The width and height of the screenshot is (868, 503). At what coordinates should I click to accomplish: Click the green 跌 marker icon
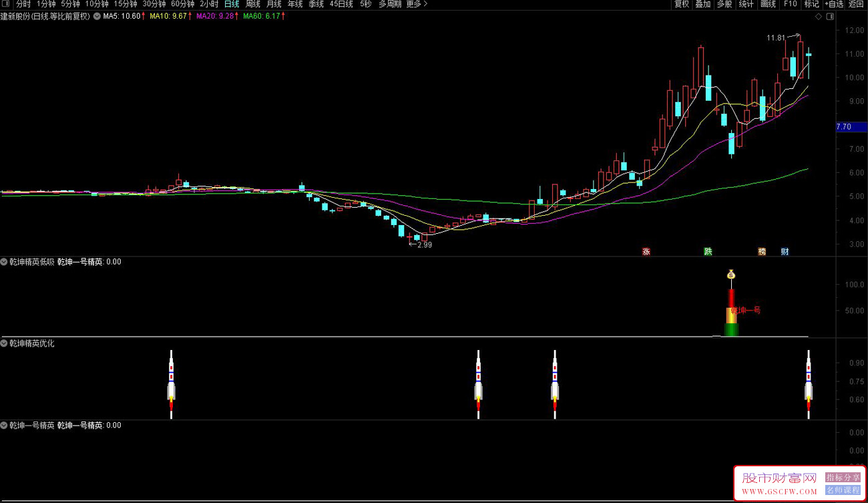coord(708,252)
